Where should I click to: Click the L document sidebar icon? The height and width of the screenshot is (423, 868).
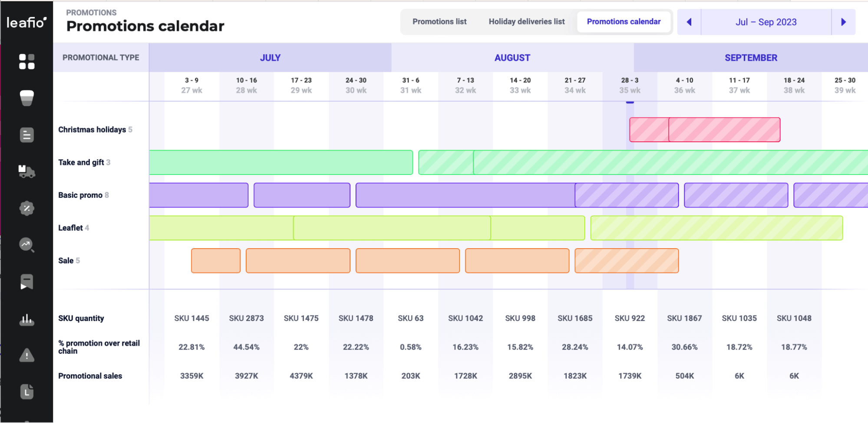[26, 392]
